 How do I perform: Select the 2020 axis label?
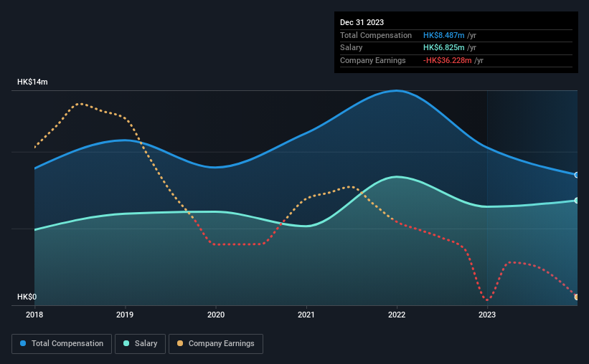click(x=216, y=315)
